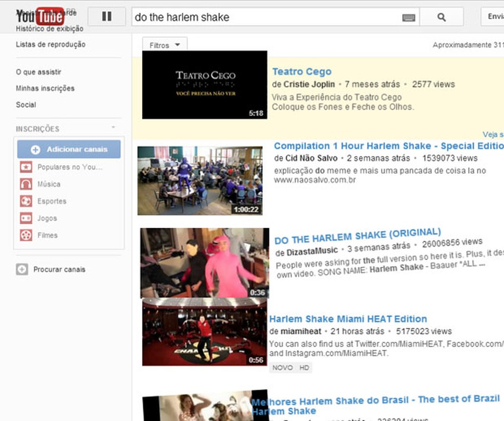Open the on-screen keyboard icon in search bar
This screenshot has width=504, height=421.
[x=408, y=16]
